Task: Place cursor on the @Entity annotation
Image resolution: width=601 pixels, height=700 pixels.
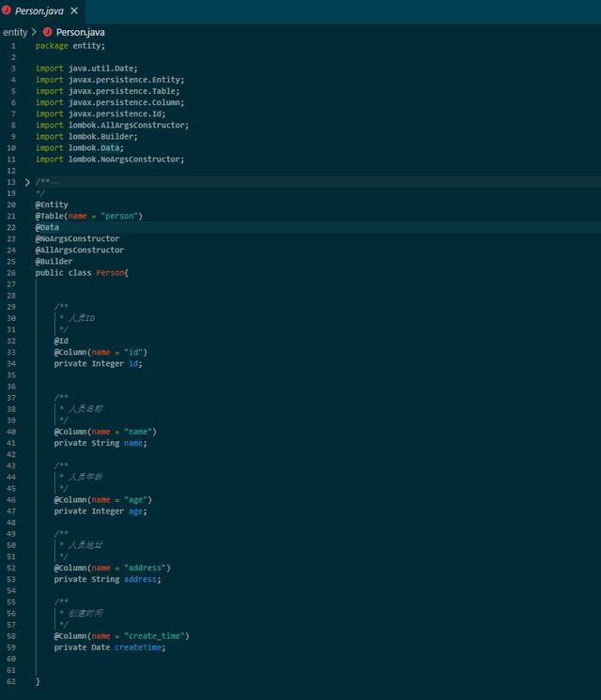Action: (52, 205)
